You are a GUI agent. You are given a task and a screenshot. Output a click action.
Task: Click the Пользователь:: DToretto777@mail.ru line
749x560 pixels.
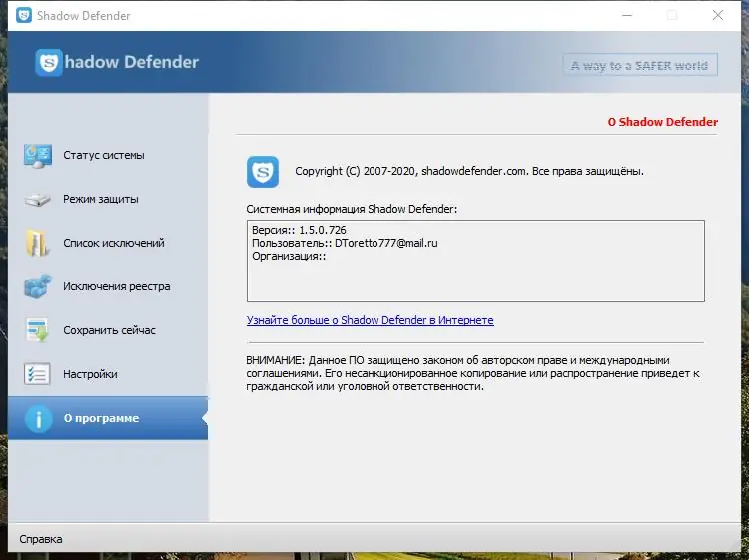point(345,243)
